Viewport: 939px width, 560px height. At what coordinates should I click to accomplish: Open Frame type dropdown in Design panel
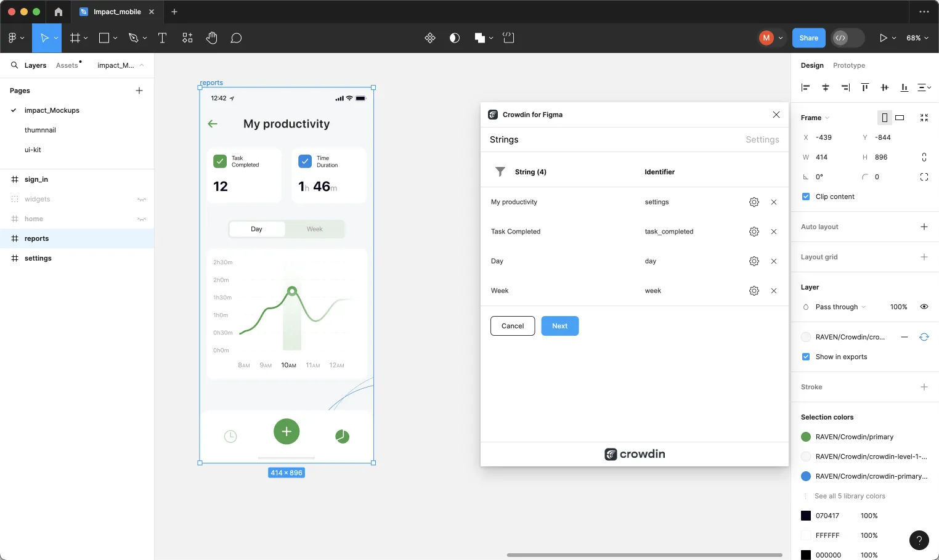[x=815, y=118]
